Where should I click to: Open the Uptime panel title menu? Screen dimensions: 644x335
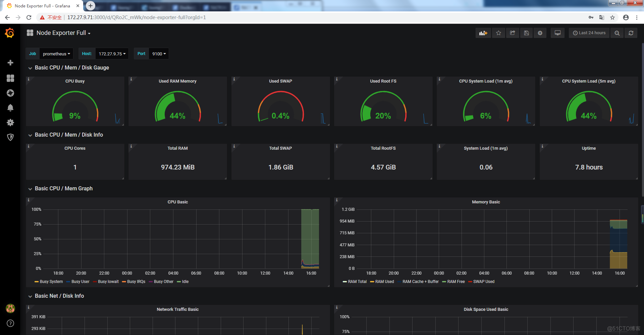click(589, 148)
